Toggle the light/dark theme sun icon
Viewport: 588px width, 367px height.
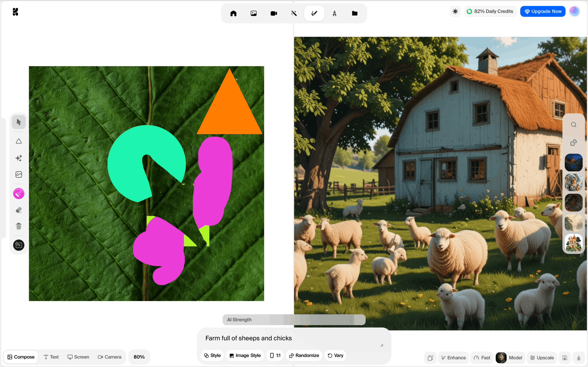click(x=455, y=11)
